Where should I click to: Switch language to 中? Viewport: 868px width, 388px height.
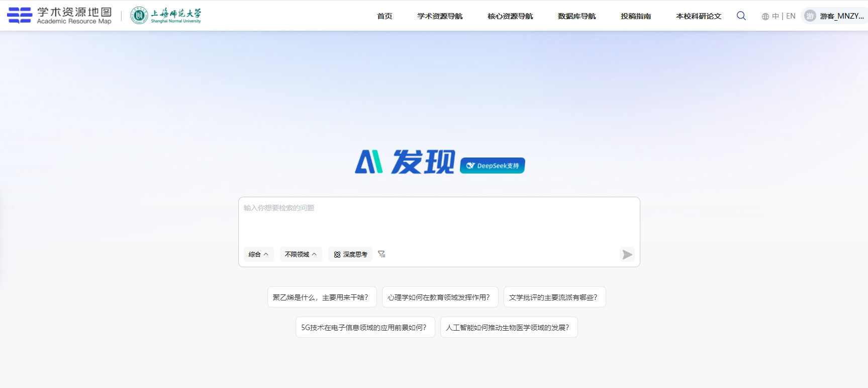click(775, 16)
